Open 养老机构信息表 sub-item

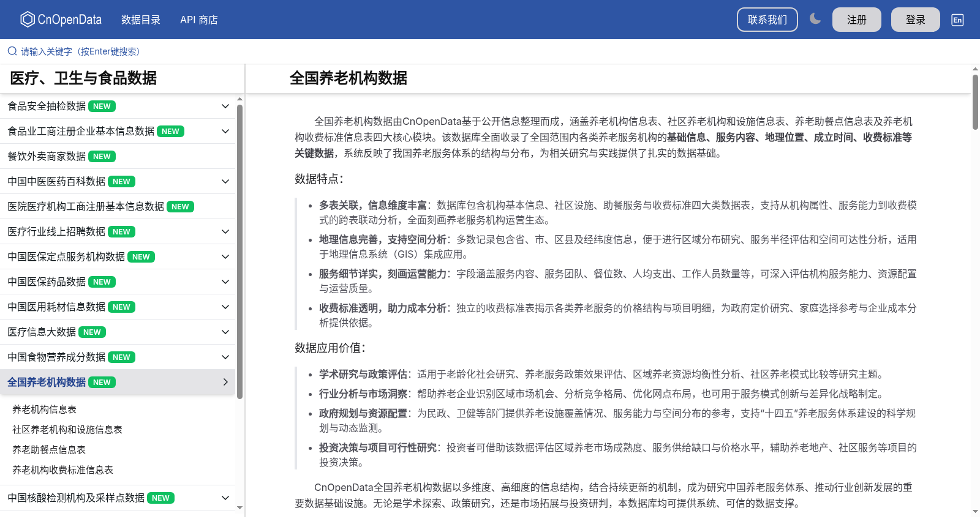coord(44,409)
